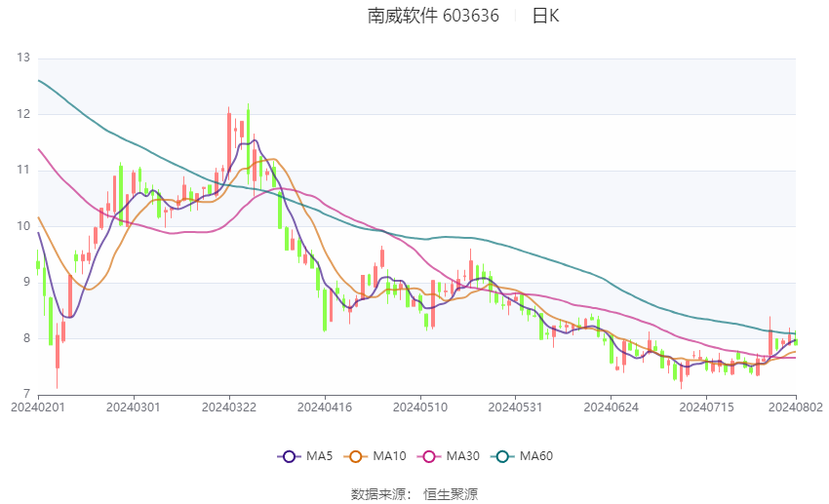This screenshot has width=829, height=504.
Task: Click the data source text 数据来源: 恒生聚源
Action: 414,494
